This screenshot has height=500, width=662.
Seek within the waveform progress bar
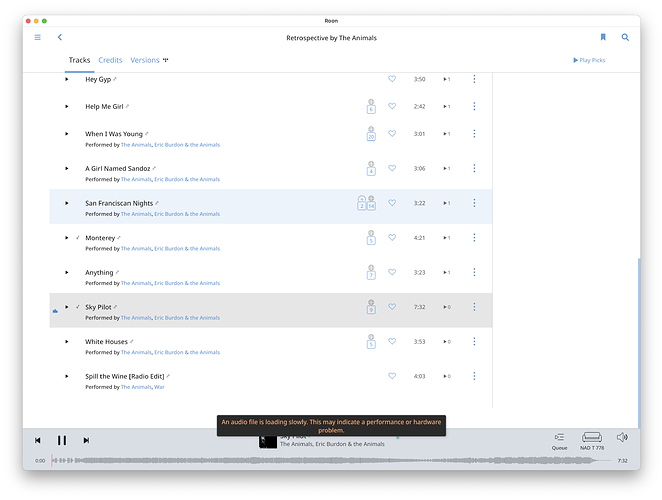[x=331, y=460]
